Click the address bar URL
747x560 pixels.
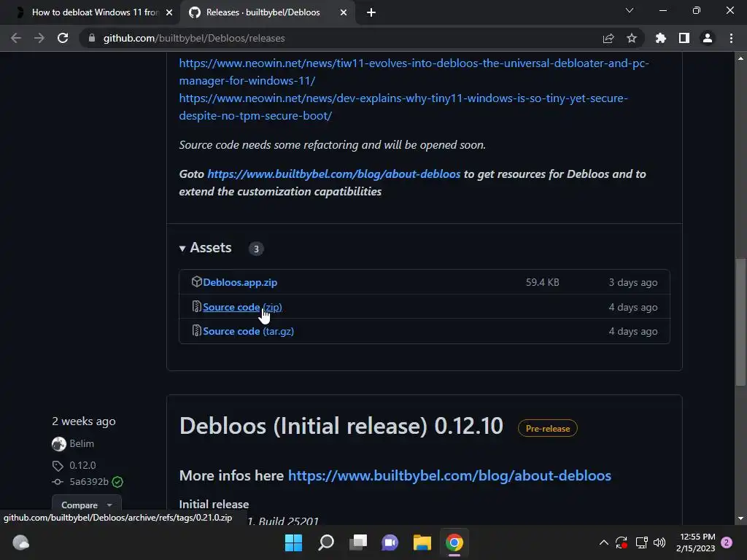pyautogui.click(x=194, y=38)
